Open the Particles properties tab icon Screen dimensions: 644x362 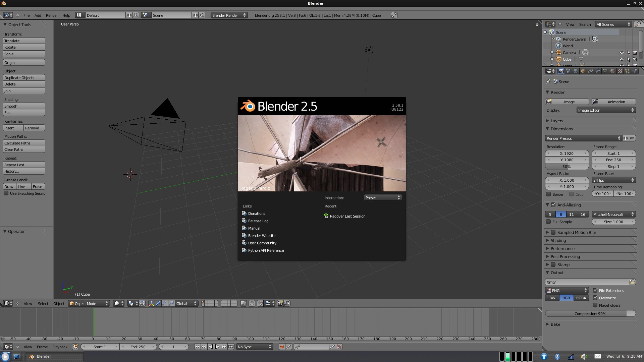[x=627, y=71]
